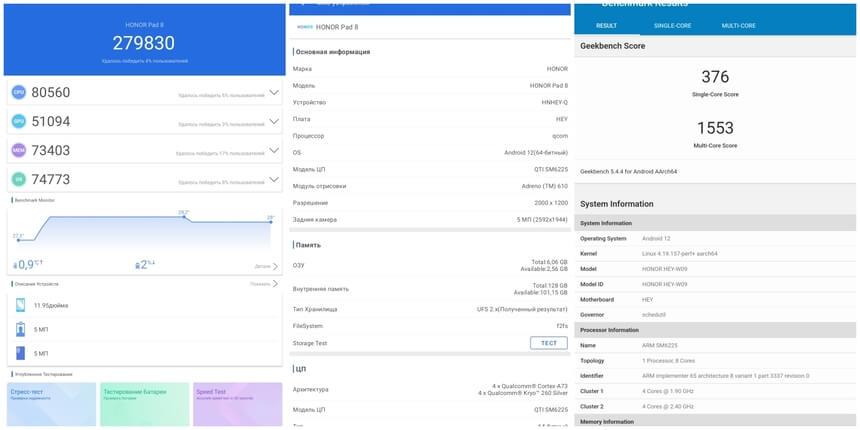Viewport: 860px width, 430px height.
Task: Open the Стресс-тест card
Action: point(50,403)
